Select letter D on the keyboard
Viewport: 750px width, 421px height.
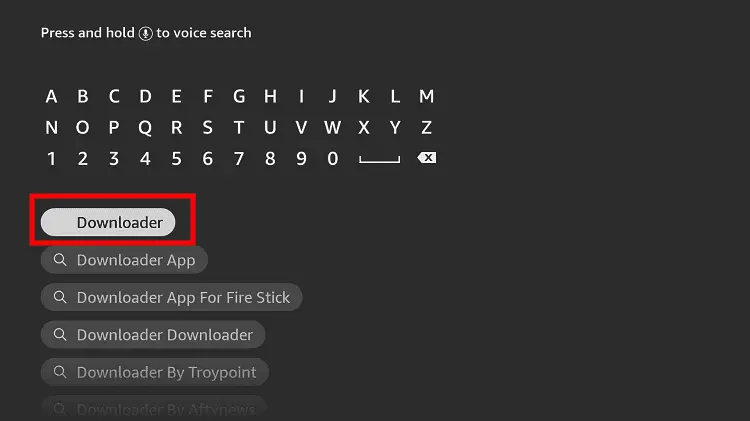(145, 97)
